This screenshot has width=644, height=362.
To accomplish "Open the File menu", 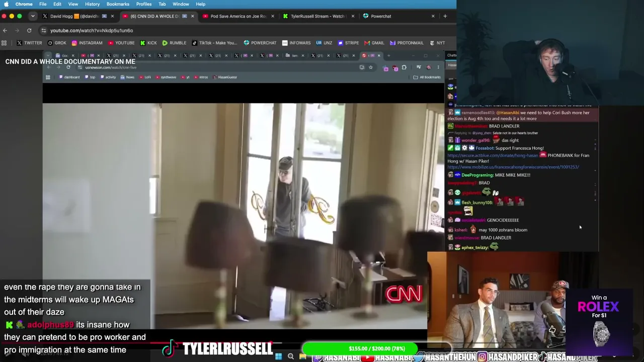I will coord(43,4).
